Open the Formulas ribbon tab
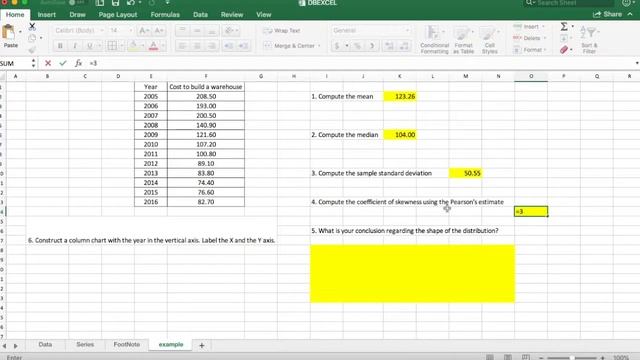Viewport: 640px width, 360px height. (x=165, y=15)
